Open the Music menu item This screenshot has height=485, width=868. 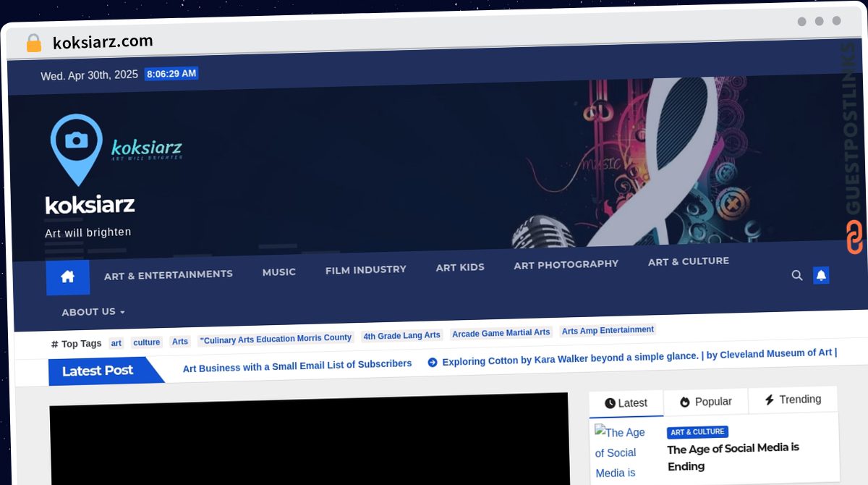pos(278,272)
